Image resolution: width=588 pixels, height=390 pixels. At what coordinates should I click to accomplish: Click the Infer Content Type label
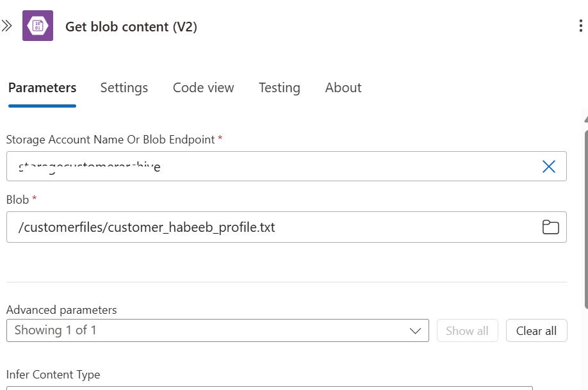(x=53, y=375)
